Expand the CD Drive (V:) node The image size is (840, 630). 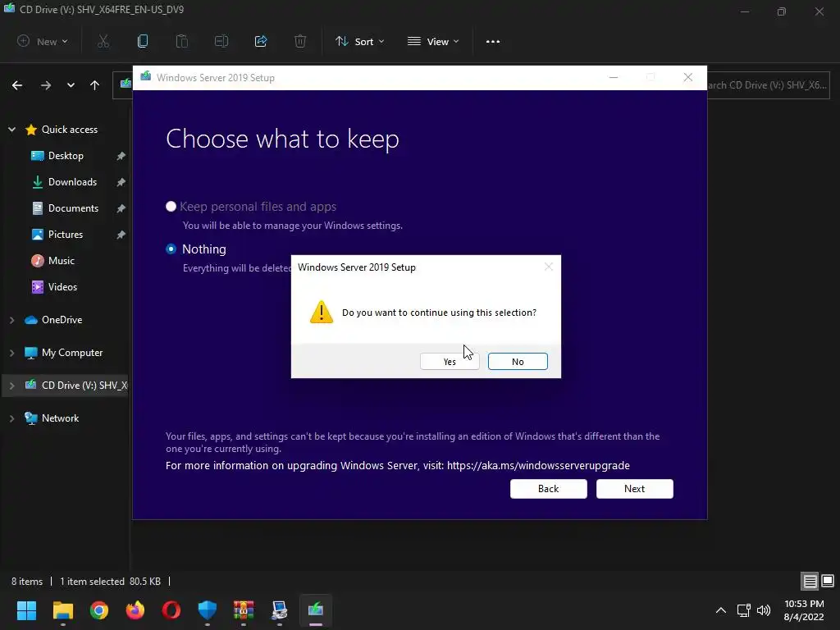coord(11,386)
